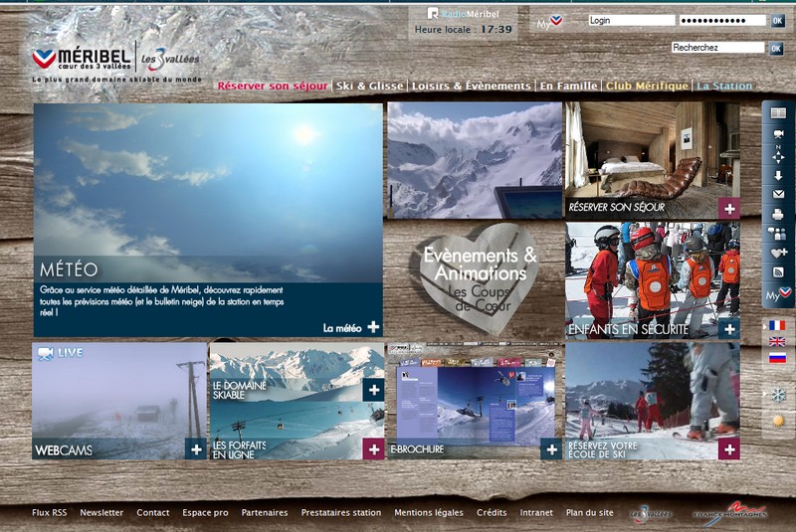Submit login with the OK button
This screenshot has height=532, width=796.
[777, 20]
